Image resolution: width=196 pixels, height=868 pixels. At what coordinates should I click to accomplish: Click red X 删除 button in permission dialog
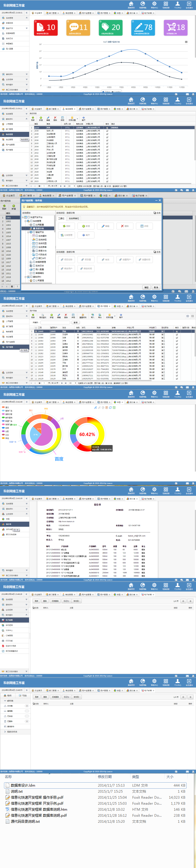click(125, 226)
